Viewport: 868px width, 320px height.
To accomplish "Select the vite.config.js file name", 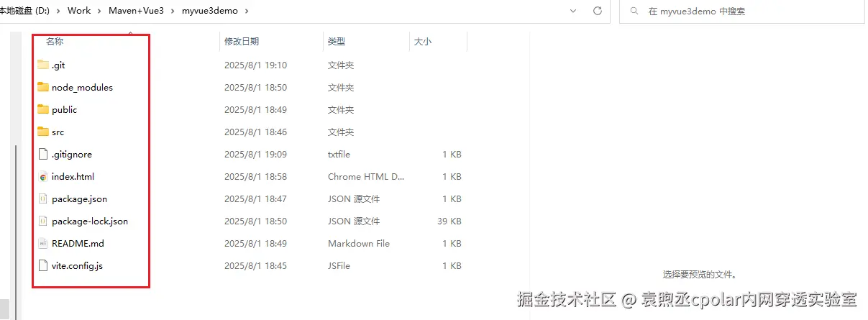I will 77,266.
